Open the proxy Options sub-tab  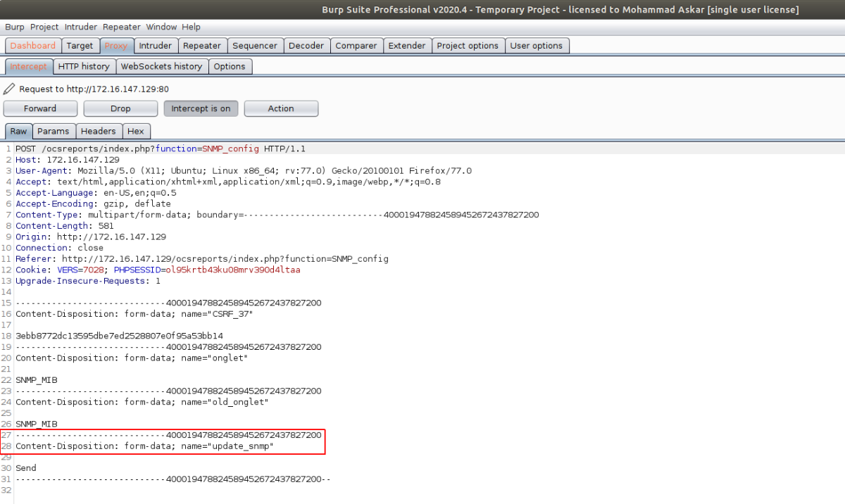[230, 66]
